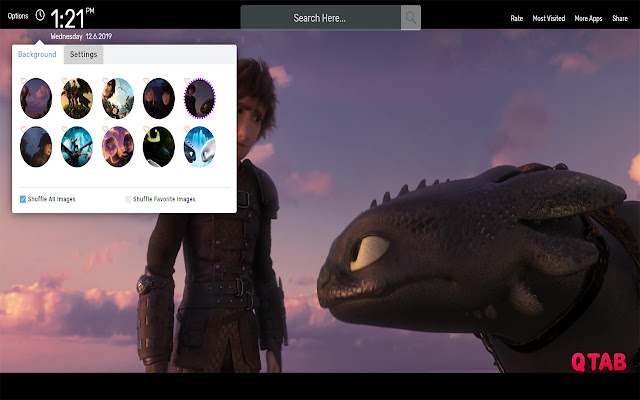Select the white and black dragons thumbnail
This screenshot has width=640, height=400.
coord(200,147)
